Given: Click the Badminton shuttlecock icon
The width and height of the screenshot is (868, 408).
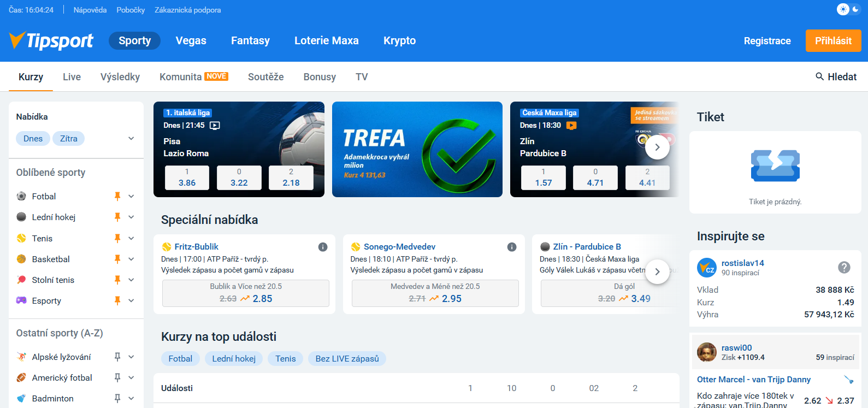Looking at the screenshot, I should (x=21, y=398).
